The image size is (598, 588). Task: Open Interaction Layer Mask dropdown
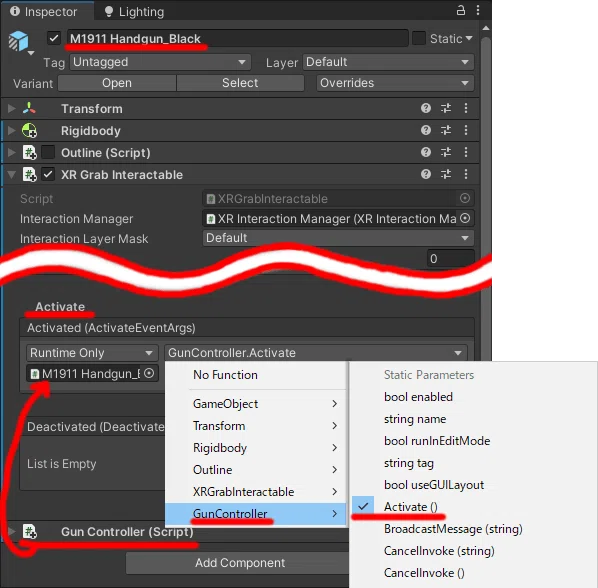(x=338, y=238)
